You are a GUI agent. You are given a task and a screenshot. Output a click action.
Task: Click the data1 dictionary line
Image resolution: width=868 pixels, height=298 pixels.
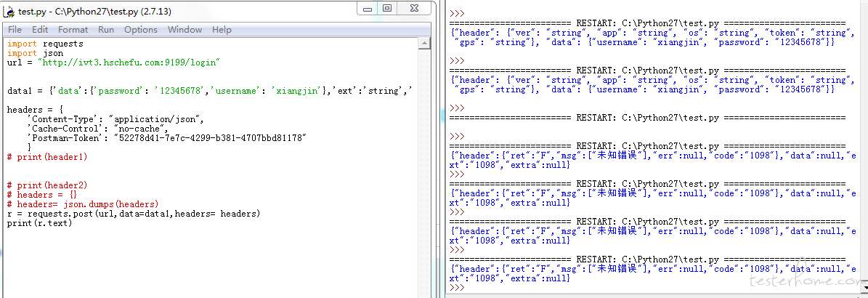[211, 91]
